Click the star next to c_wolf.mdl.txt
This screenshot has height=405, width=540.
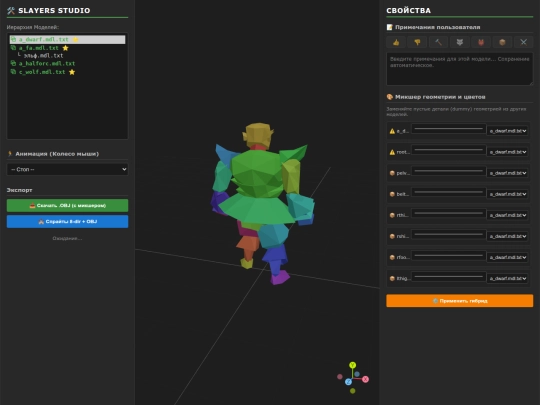click(x=72, y=72)
